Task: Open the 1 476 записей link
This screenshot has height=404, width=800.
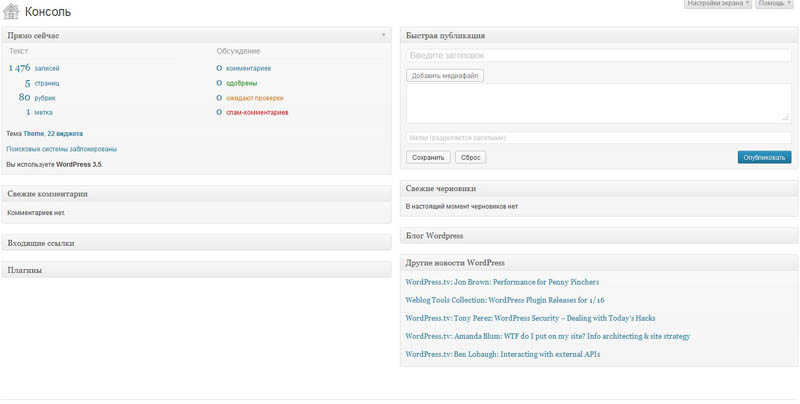Action: coord(34,68)
